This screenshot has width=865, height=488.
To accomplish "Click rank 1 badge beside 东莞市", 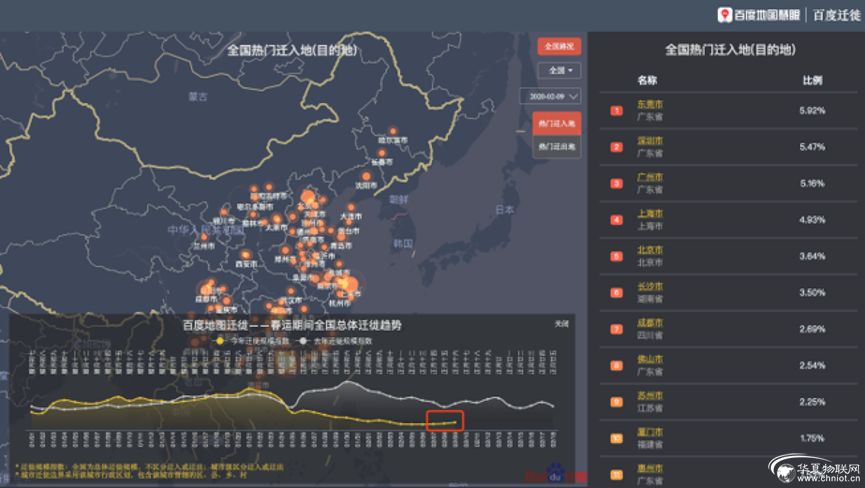I will pos(617,109).
